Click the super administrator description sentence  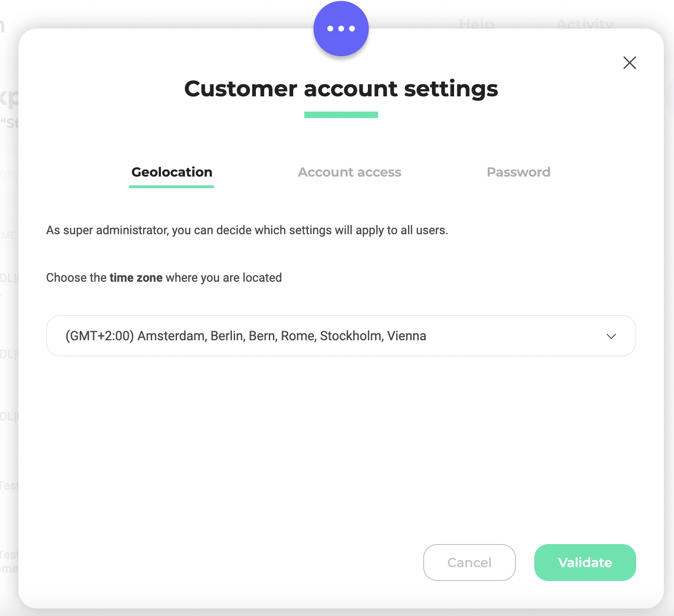click(247, 230)
